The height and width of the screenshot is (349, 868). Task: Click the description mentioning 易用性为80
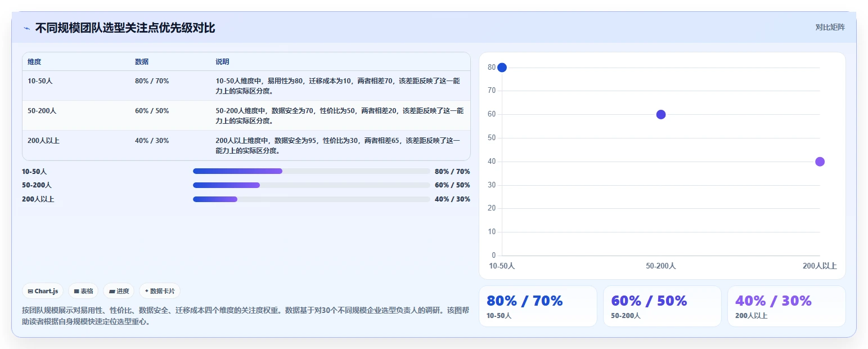click(339, 86)
